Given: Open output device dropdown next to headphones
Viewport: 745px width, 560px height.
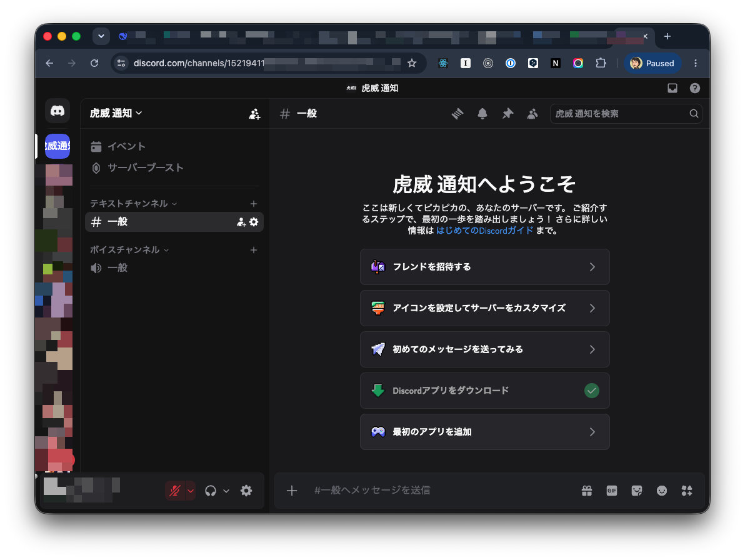Looking at the screenshot, I should click(x=226, y=491).
